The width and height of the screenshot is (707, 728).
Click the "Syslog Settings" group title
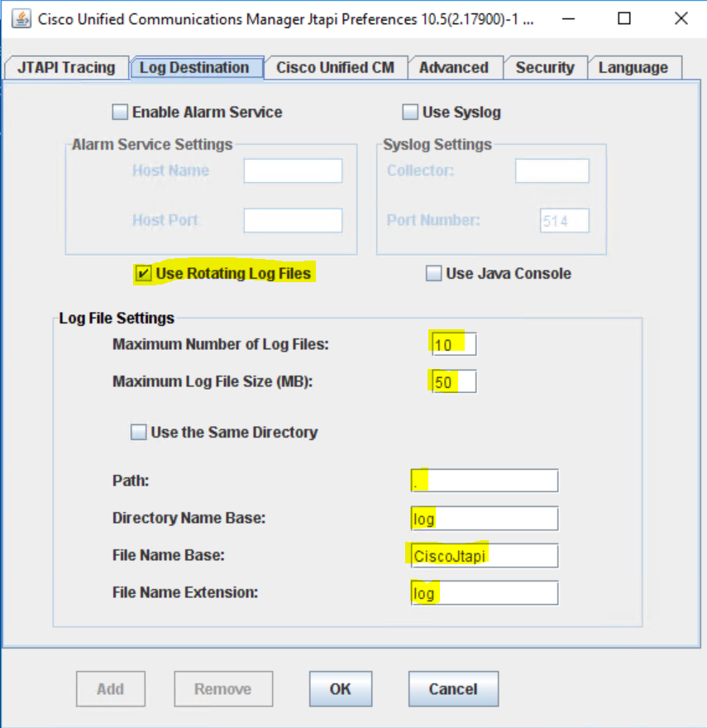(x=437, y=145)
